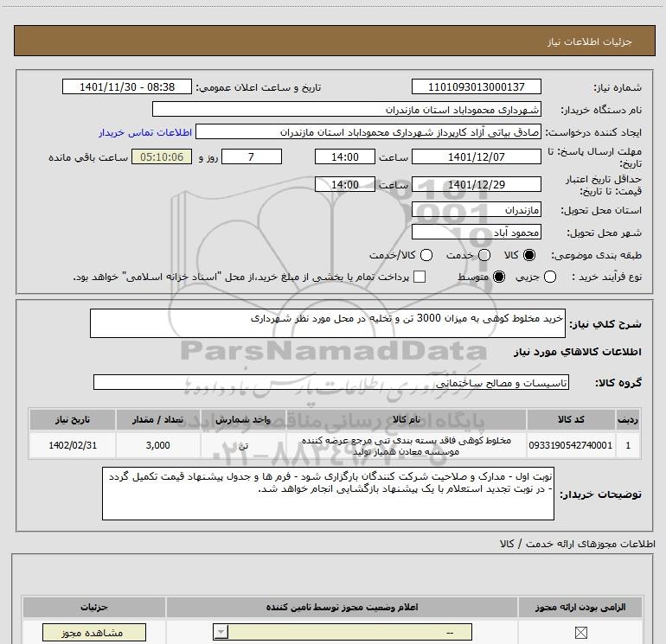666x644 pixels.
Task: Choose متوسط purchase process option
Action: tap(499, 277)
